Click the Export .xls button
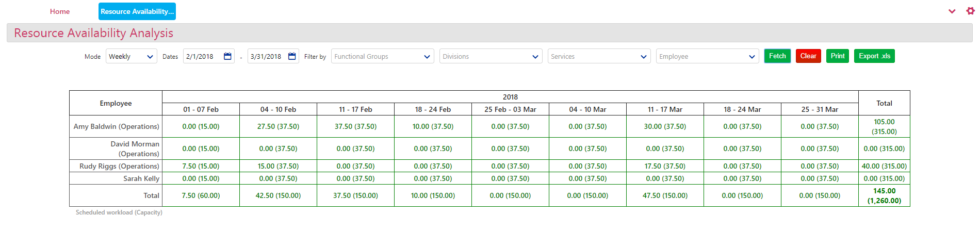The height and width of the screenshot is (248, 980). point(874,56)
